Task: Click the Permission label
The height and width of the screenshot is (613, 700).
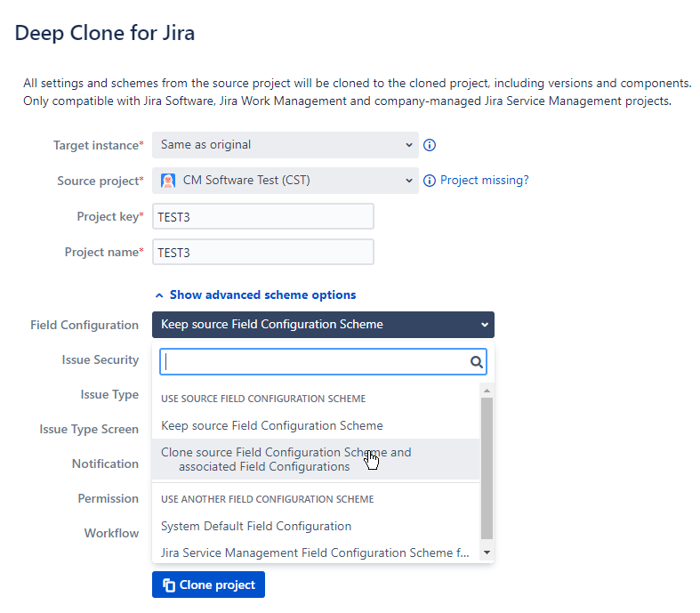Action: click(108, 498)
